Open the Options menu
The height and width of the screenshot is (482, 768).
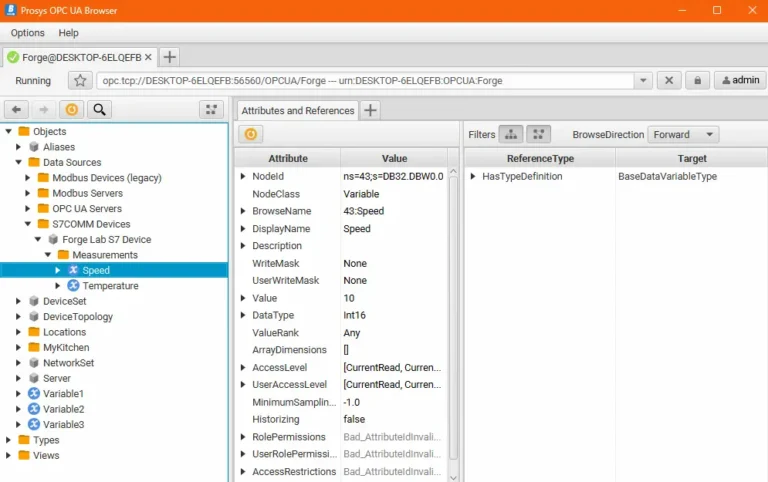coord(27,33)
